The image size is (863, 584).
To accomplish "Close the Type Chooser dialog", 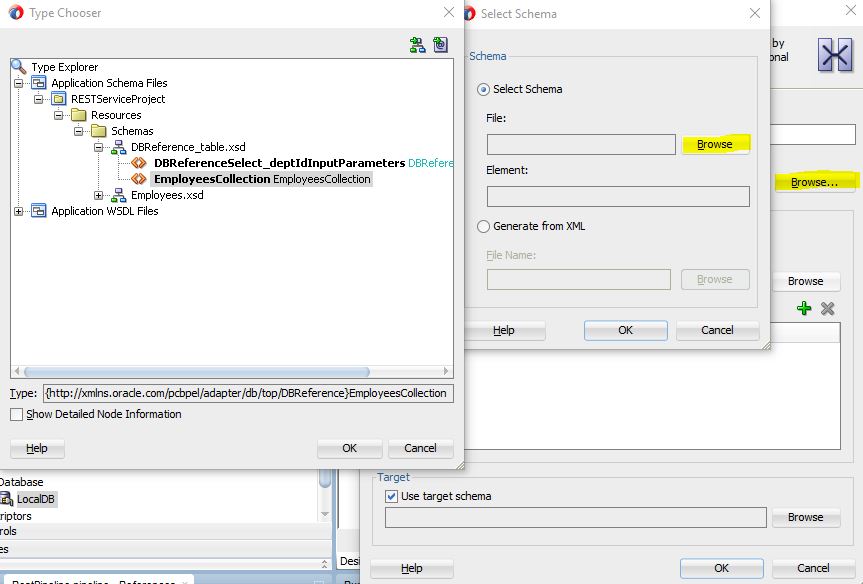I will pyautogui.click(x=449, y=12).
